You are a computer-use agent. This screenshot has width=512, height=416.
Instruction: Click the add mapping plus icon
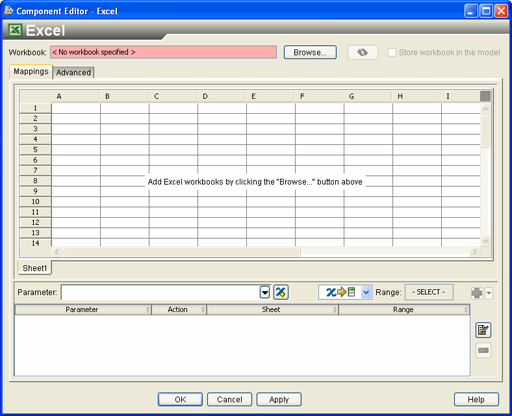(477, 293)
